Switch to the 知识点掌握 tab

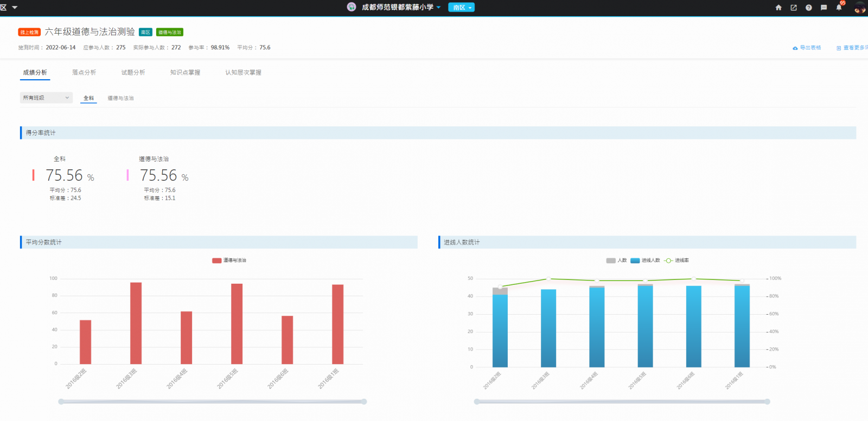pos(185,73)
